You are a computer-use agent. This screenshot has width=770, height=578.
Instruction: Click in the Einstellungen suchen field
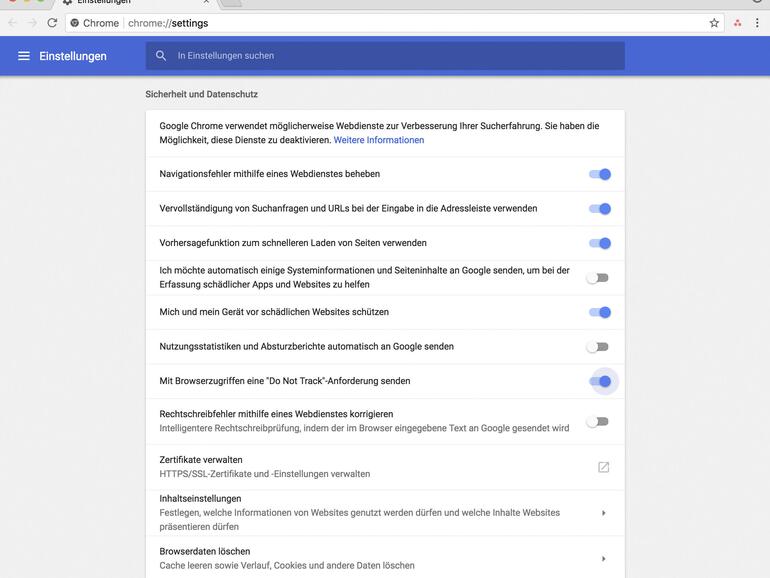click(x=390, y=56)
